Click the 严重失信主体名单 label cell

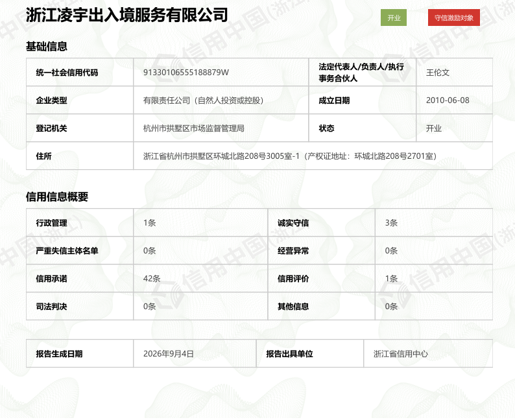tap(80, 250)
